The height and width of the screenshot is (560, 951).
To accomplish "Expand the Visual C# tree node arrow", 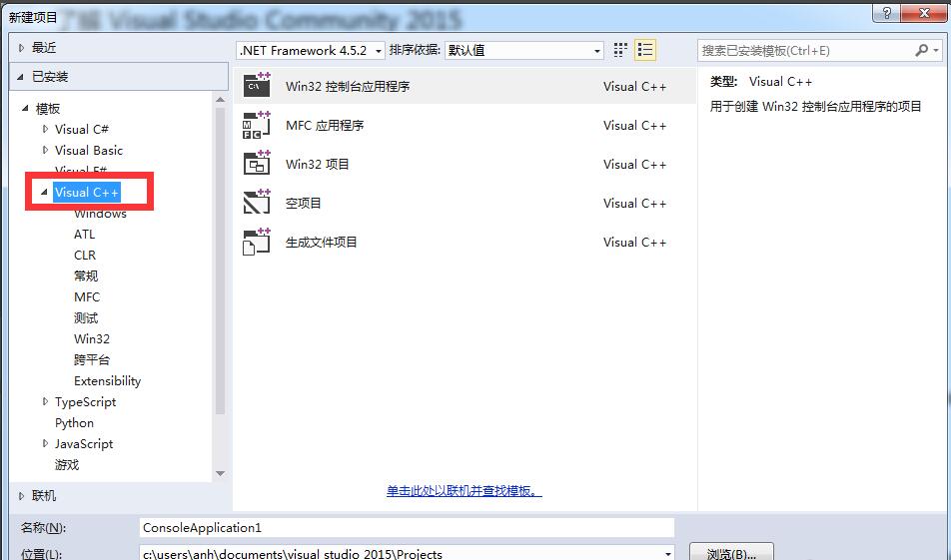I will point(46,129).
